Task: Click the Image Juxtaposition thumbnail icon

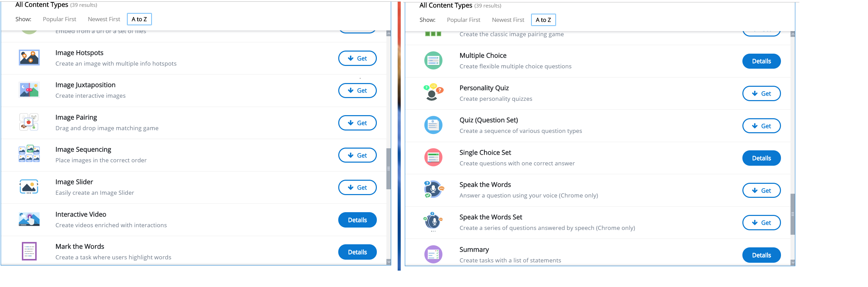Action: pyautogui.click(x=29, y=90)
